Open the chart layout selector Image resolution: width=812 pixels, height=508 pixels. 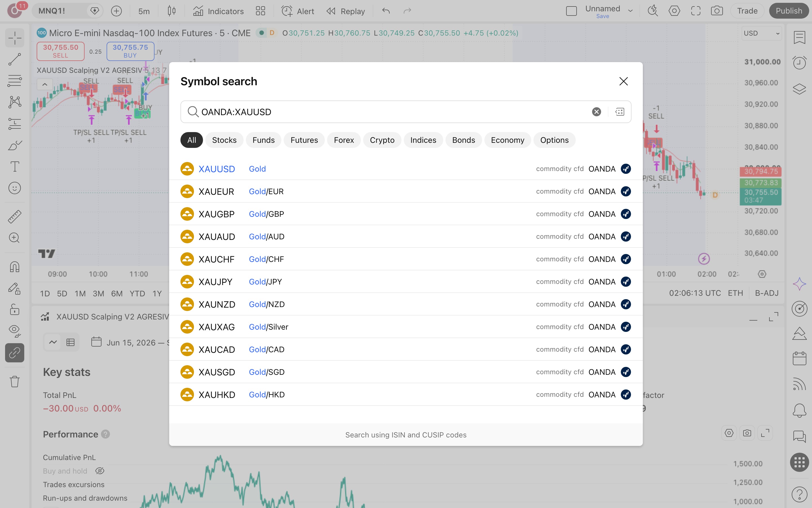point(572,11)
